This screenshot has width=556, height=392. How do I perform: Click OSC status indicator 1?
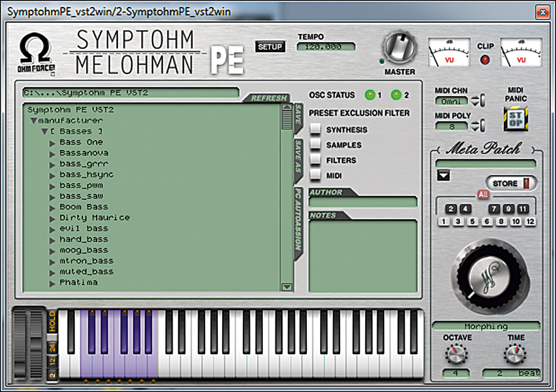pyautogui.click(x=370, y=95)
